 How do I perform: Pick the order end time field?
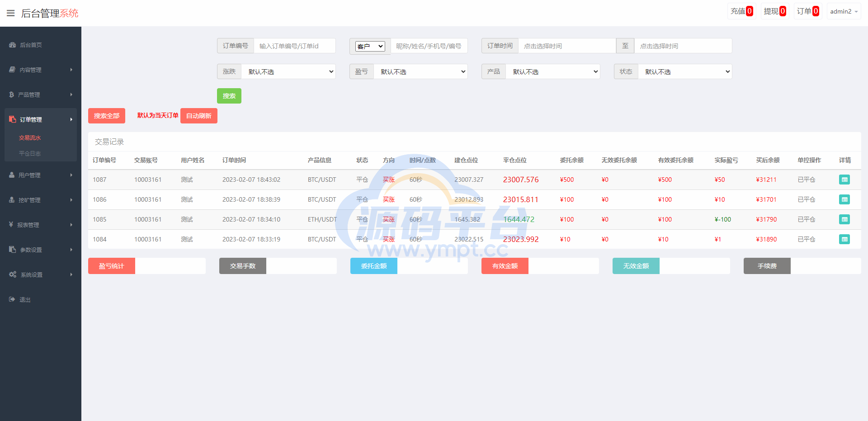click(683, 46)
